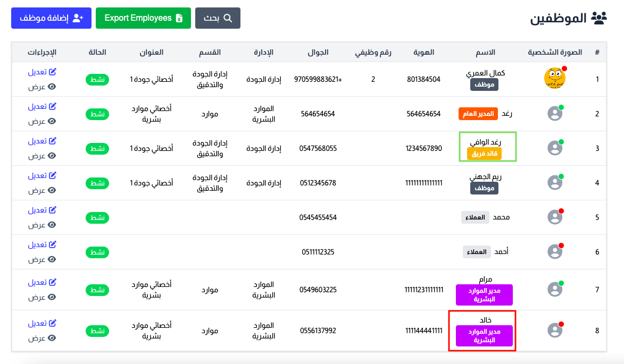Click the profile avatar icon of مرام

(x=555, y=290)
